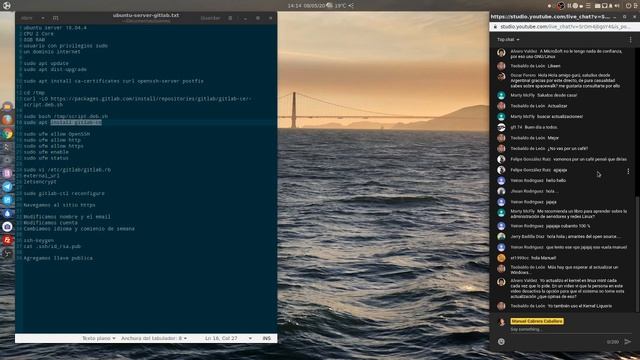Click the line 'sudo apt update' in gedit

46,64
